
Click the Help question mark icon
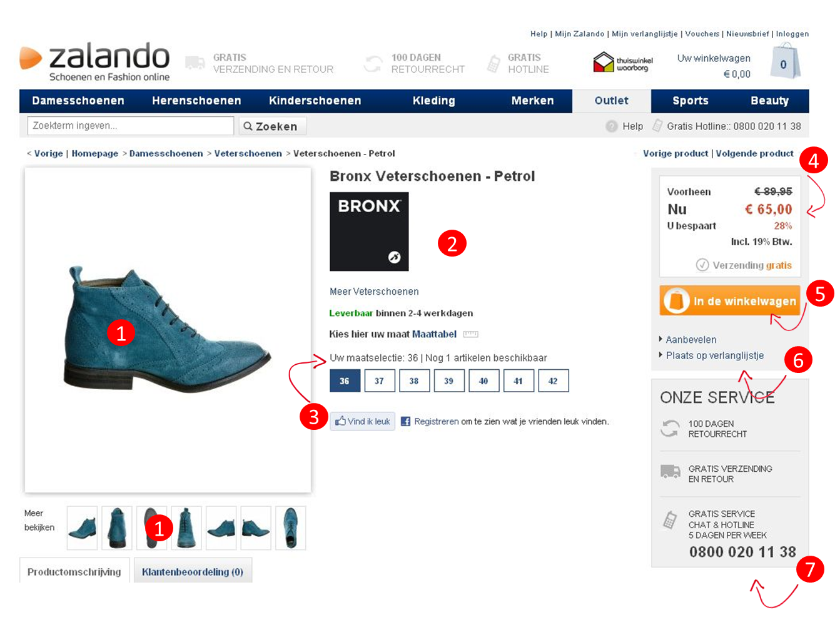612,126
